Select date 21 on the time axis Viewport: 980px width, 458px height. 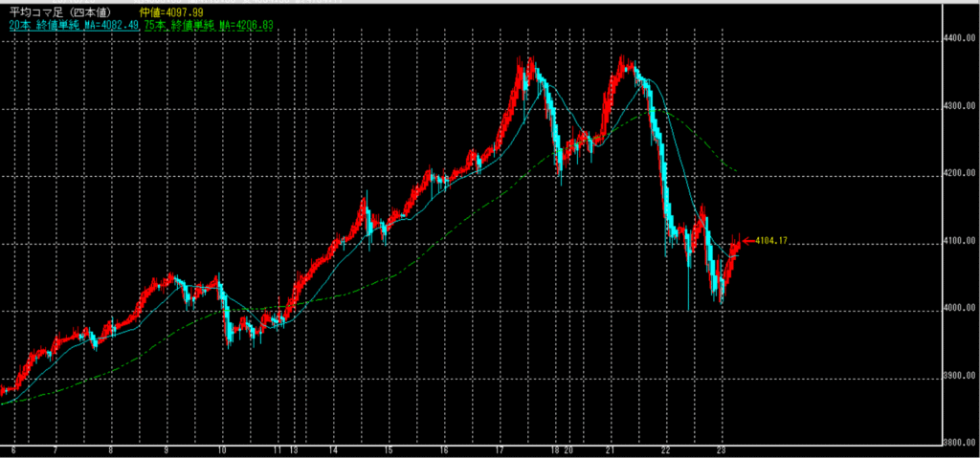[609, 449]
